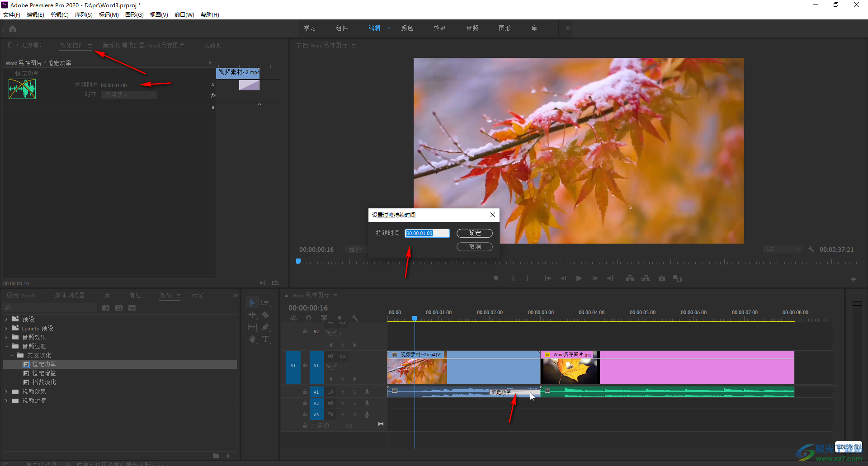868x466 pixels.
Task: Click YUV effects filter badge
Action: [x=132, y=307]
